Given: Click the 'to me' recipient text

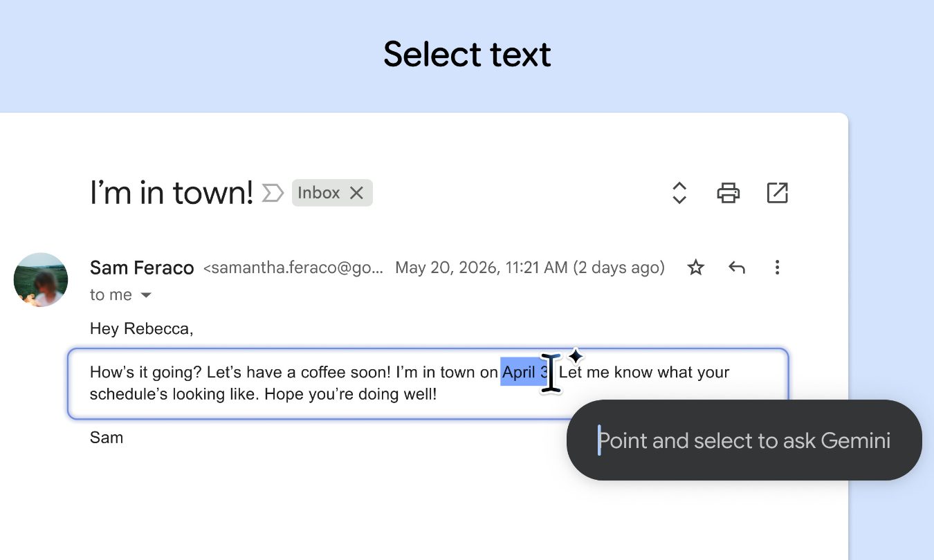Looking at the screenshot, I should (111, 295).
